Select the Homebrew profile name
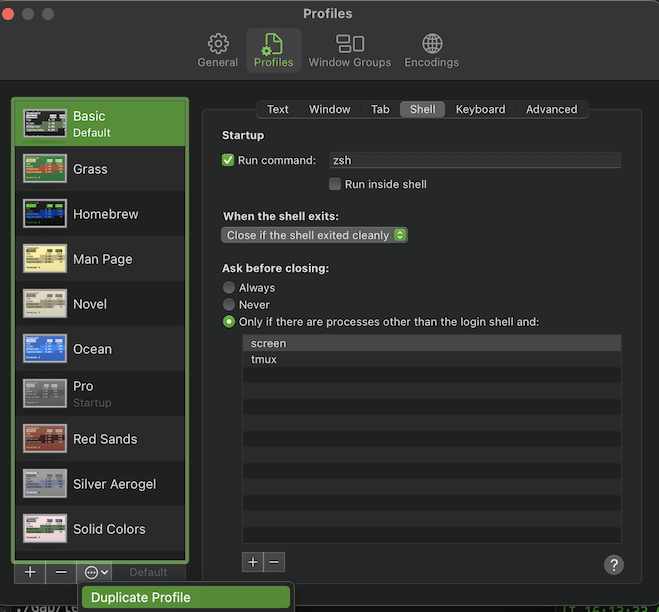Screen dimensions: 659x612 coord(105,214)
